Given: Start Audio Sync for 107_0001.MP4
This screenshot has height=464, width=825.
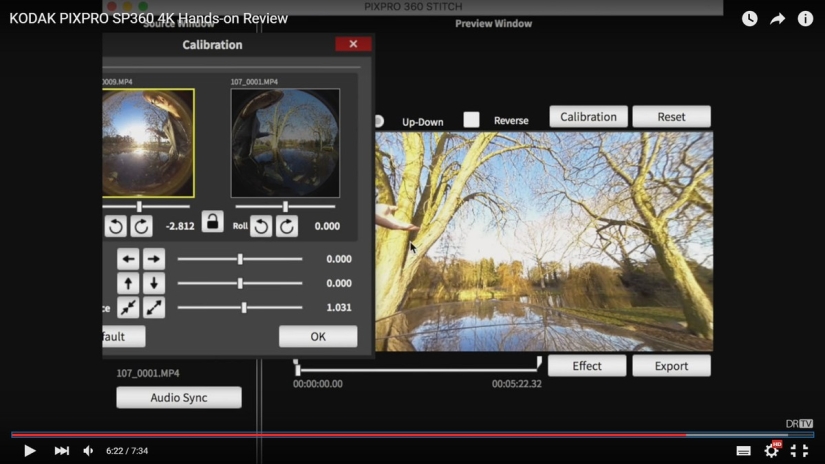Looking at the screenshot, I should tap(179, 398).
